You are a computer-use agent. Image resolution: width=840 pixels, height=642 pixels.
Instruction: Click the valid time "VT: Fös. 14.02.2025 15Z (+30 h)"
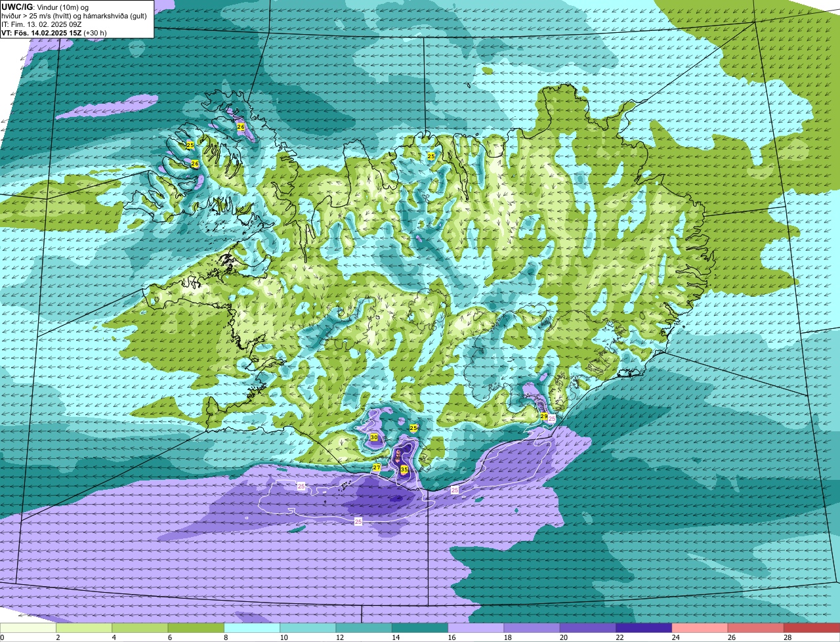pyautogui.click(x=54, y=32)
